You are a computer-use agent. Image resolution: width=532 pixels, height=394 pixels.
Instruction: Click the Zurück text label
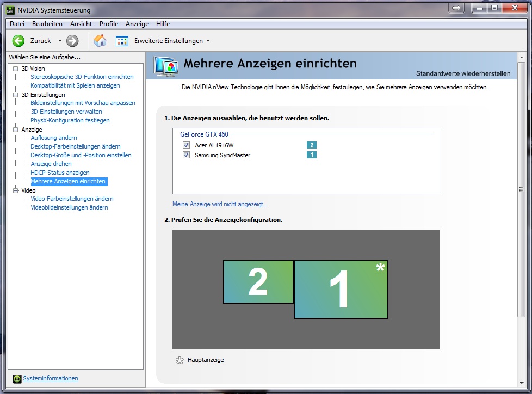(40, 41)
